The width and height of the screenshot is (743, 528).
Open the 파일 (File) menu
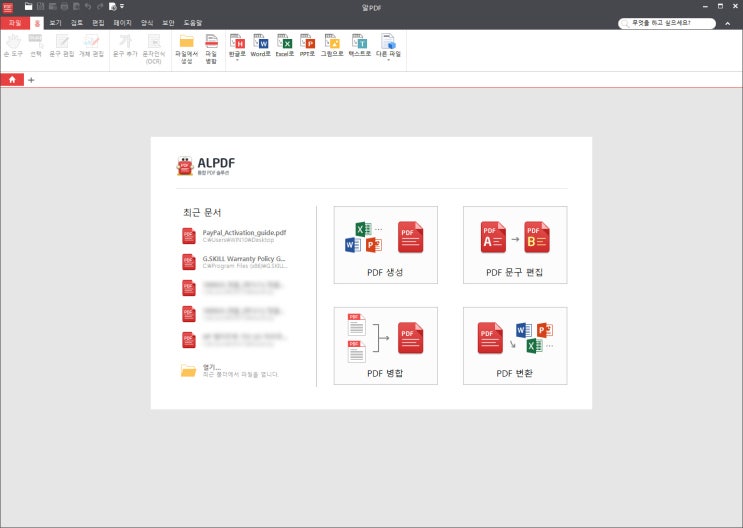15,23
